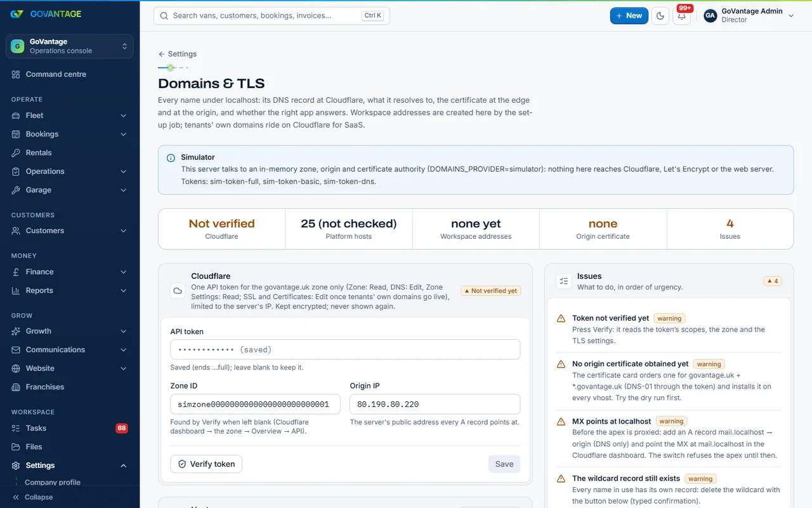The image size is (812, 508).
Task: Click the Customers people icon
Action: 16,231
